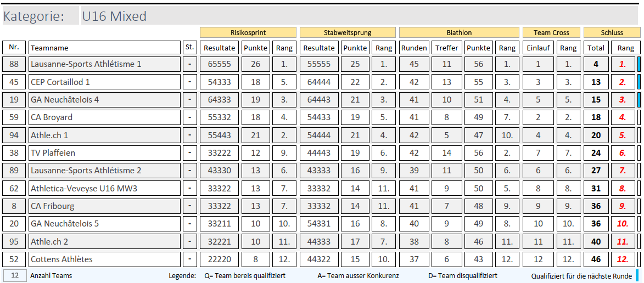Click the Teamname column header
Image resolution: width=644 pixels, height=283 pixels.
104,48
